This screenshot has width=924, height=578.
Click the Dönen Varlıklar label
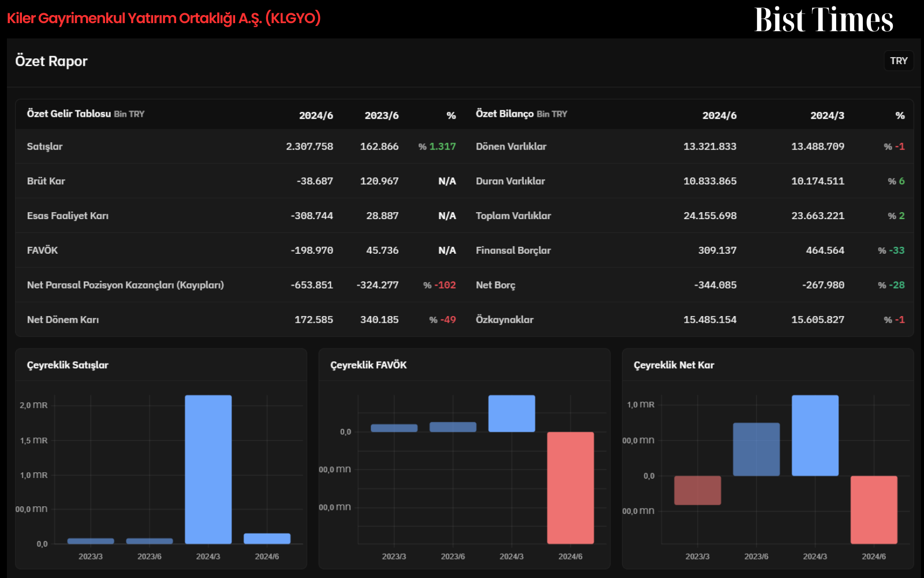click(511, 146)
